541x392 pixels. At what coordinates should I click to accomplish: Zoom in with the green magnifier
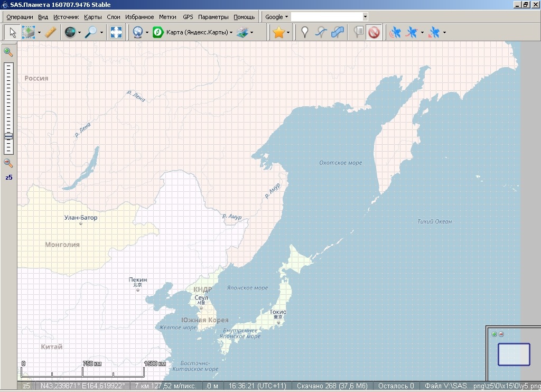click(x=8, y=52)
